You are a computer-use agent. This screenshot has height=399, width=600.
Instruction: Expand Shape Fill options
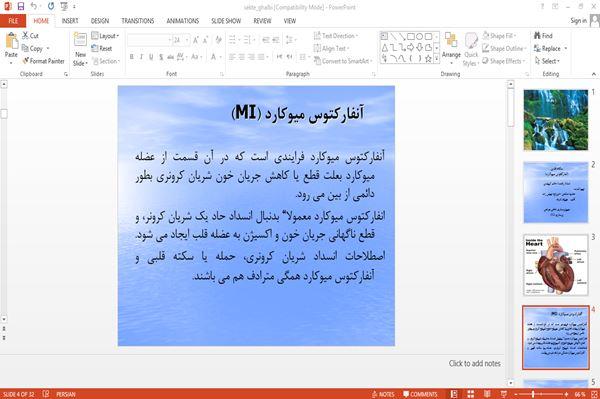(499, 36)
